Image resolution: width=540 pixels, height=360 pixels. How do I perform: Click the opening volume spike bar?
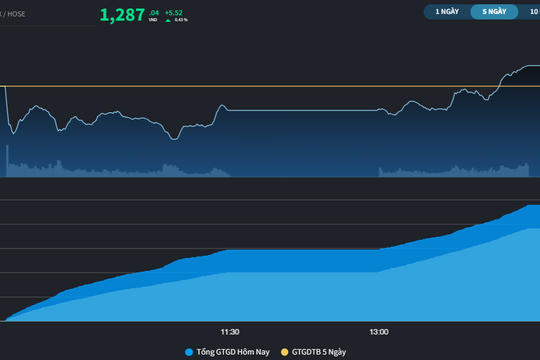(x=7, y=161)
